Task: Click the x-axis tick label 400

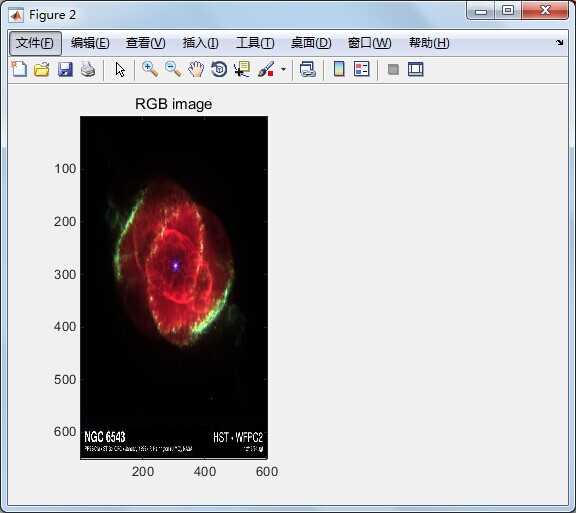Action: [x=205, y=471]
